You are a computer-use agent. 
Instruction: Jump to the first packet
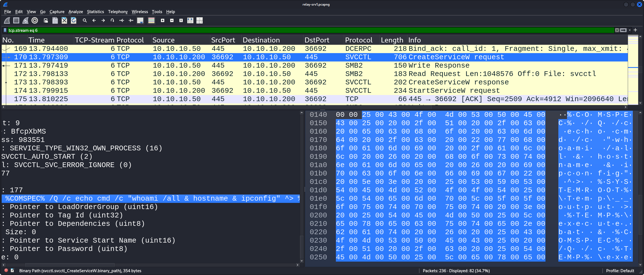122,20
